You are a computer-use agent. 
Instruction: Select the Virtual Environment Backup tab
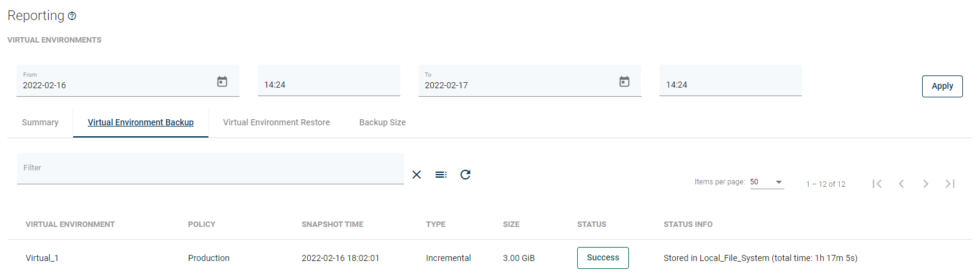141,122
